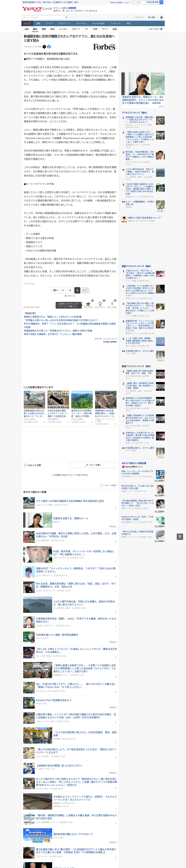Viewport: 186px width, 868px height.
Task: Select the 地域 category
Action: click(115, 29)
